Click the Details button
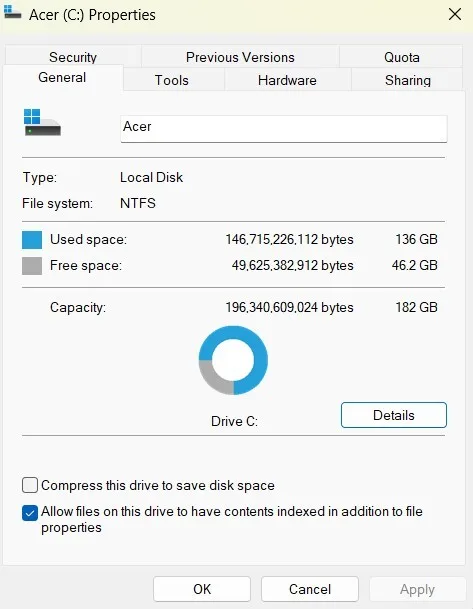The height and width of the screenshot is (609, 473). pos(394,415)
